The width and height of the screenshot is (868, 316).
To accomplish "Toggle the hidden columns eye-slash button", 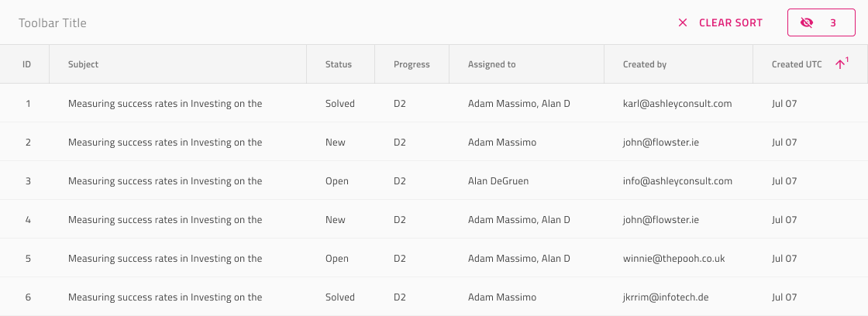I will (x=821, y=22).
